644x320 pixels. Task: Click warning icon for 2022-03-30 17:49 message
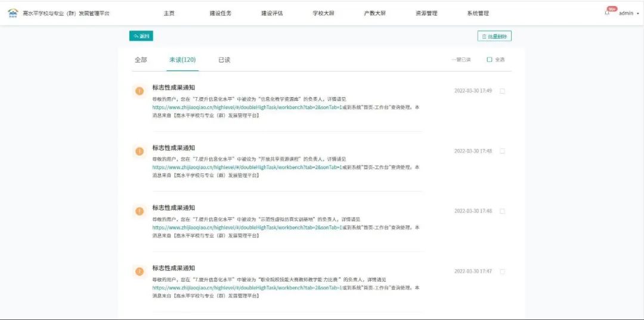point(140,91)
